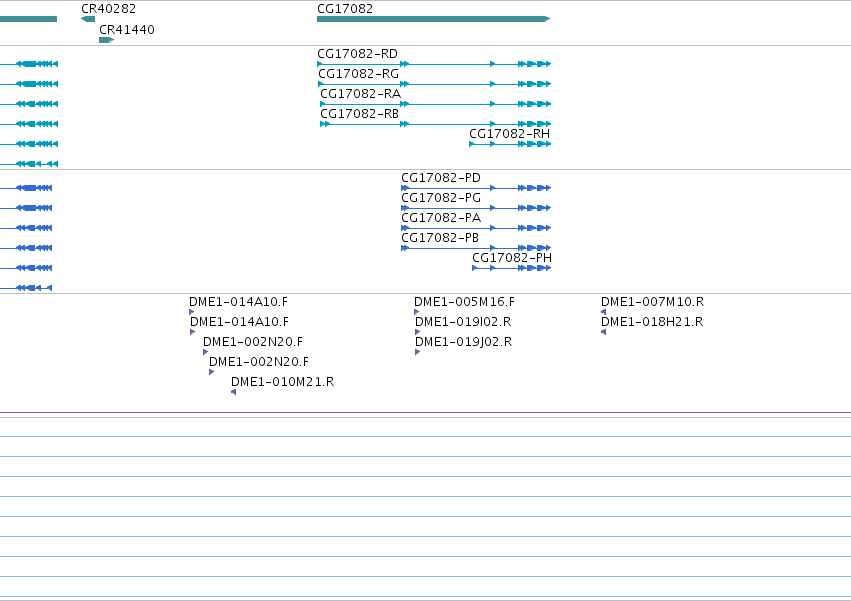Select the DME1-010M21.R feature label
851x601 pixels.
[x=282, y=382]
